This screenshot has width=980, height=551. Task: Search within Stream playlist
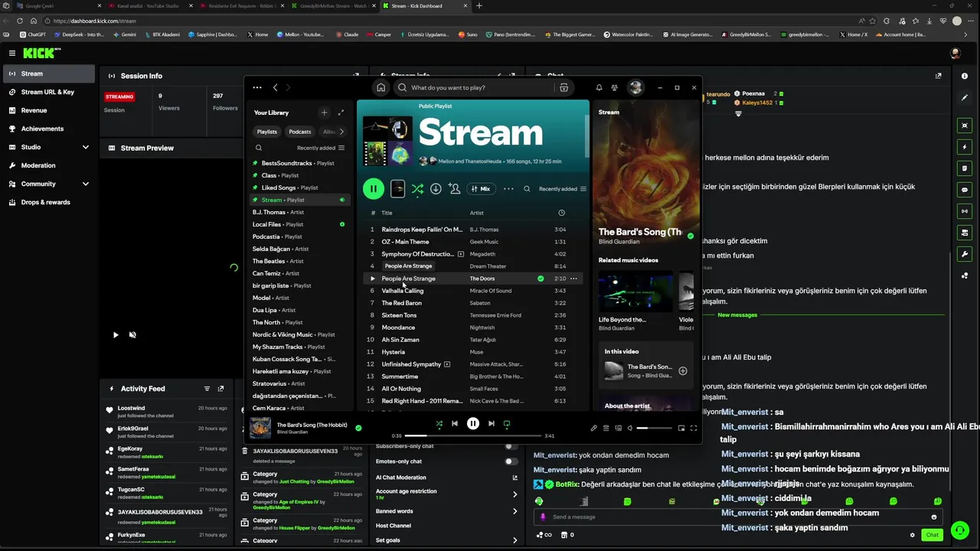coord(527,188)
